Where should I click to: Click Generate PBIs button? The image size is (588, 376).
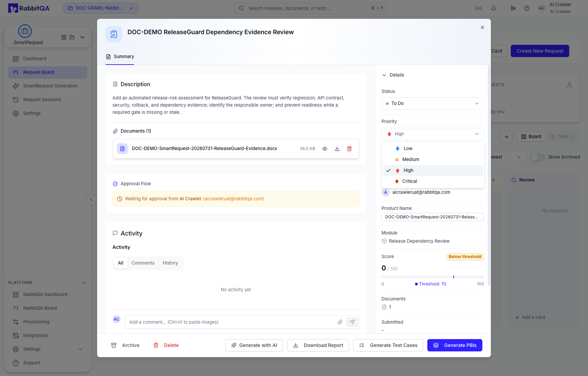455,345
